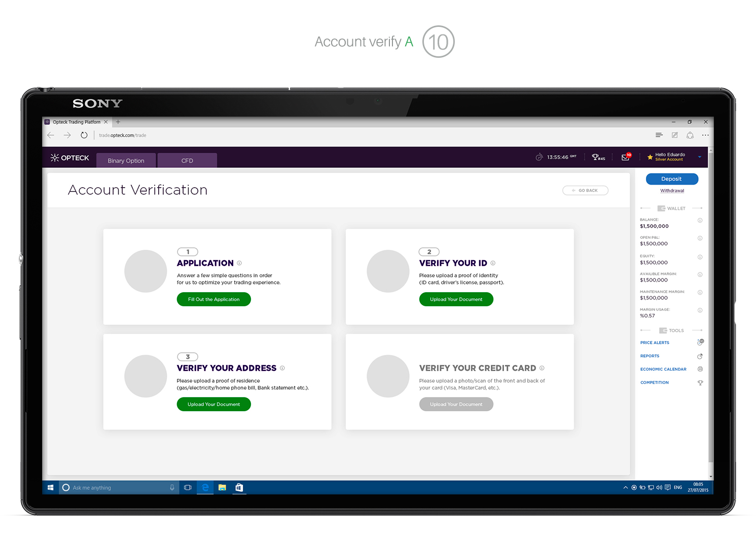Open the Withdrawal link
Viewport: 756px width, 536px height.
pyautogui.click(x=672, y=191)
